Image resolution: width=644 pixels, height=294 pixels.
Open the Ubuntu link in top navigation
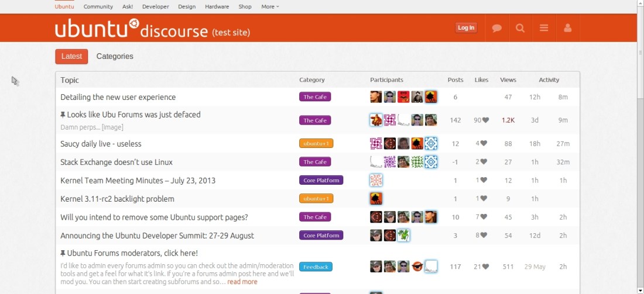coord(64,6)
